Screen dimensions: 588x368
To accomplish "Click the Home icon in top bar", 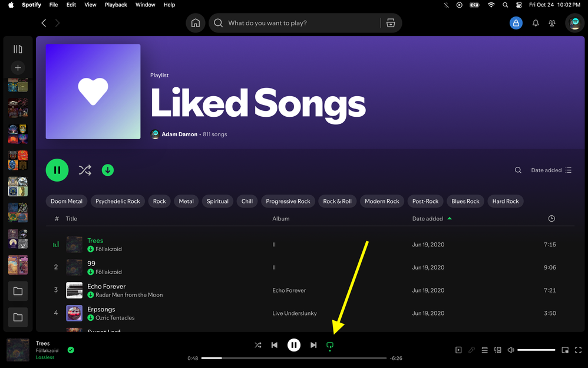I will pyautogui.click(x=196, y=23).
